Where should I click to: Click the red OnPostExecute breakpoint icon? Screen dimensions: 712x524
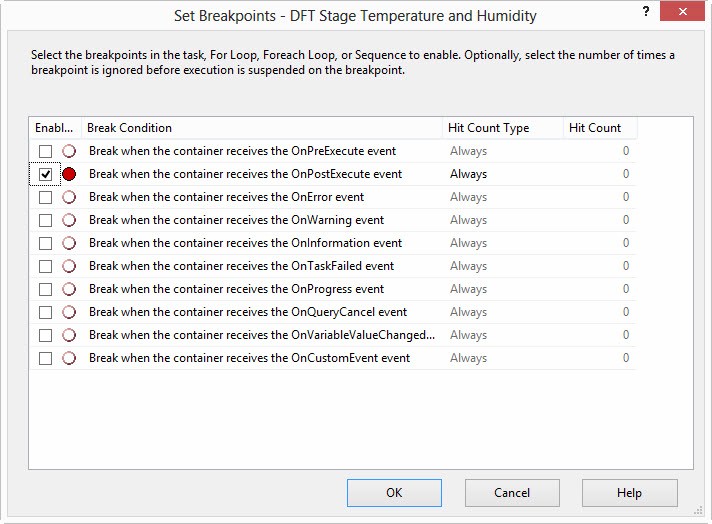pyautogui.click(x=69, y=174)
